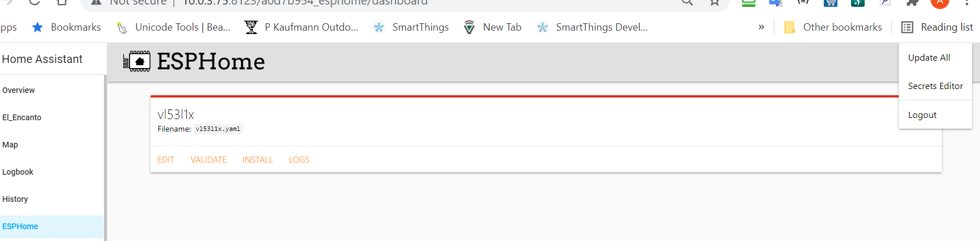Open the orange Chrome profile avatar

click(x=940, y=3)
